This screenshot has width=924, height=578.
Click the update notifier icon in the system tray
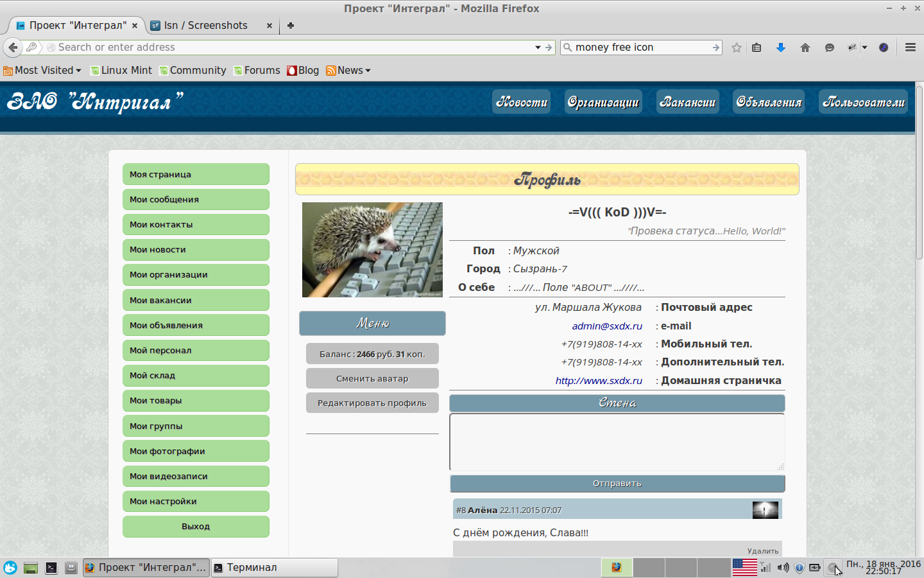pyautogui.click(x=799, y=568)
